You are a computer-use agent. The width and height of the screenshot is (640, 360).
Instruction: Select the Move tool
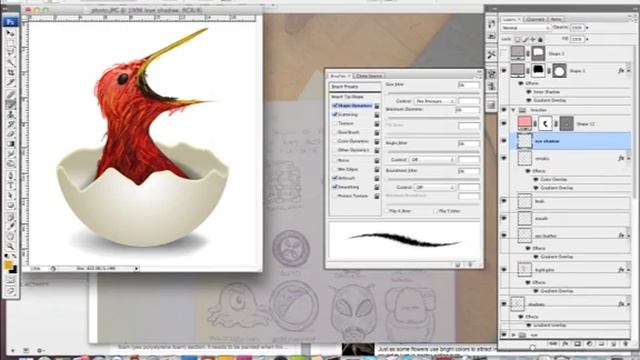(11, 33)
